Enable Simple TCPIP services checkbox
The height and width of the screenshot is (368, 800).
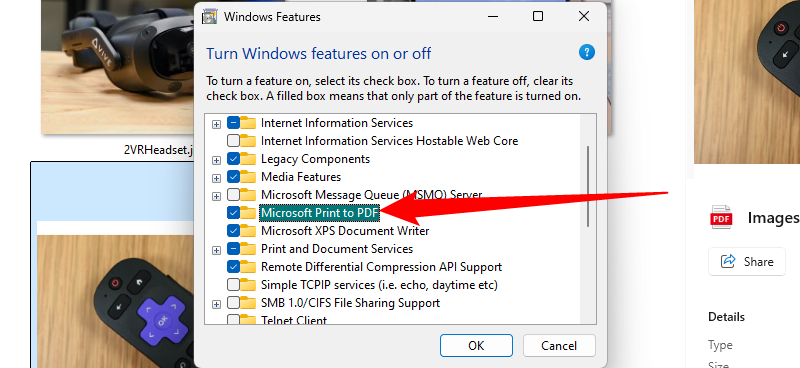[x=233, y=285]
